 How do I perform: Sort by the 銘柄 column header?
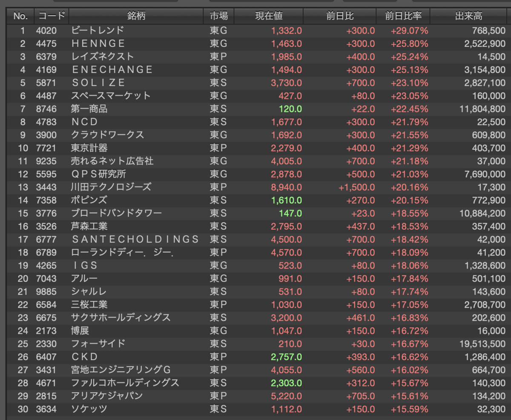click(136, 17)
